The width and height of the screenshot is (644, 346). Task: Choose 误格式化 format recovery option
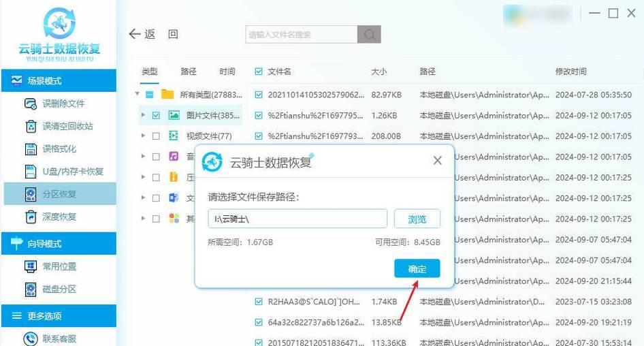pyautogui.click(x=51, y=148)
